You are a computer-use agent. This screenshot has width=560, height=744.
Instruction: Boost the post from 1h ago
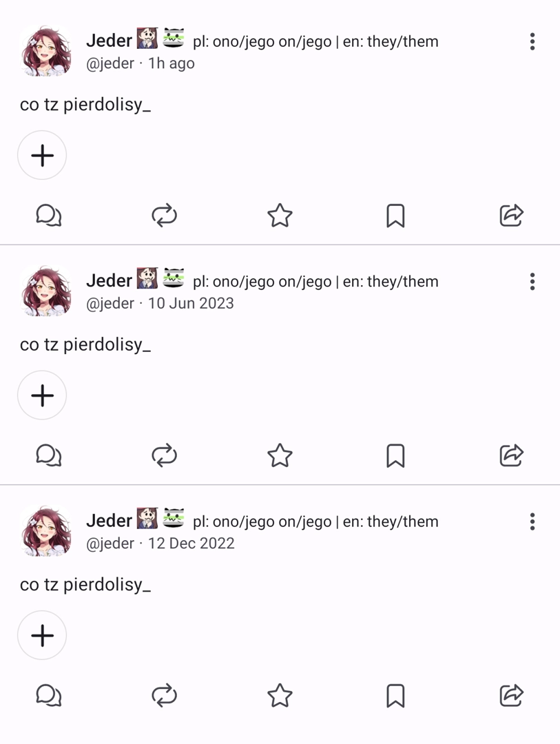(164, 216)
